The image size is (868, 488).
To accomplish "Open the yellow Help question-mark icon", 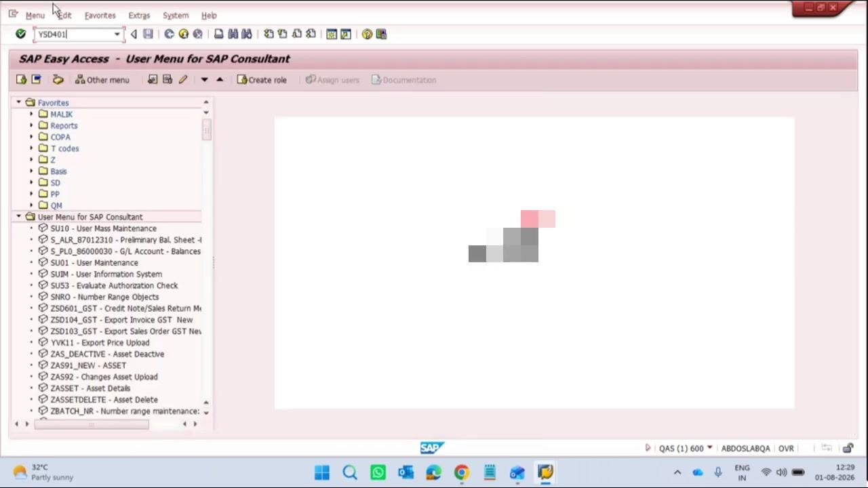I will click(x=367, y=34).
